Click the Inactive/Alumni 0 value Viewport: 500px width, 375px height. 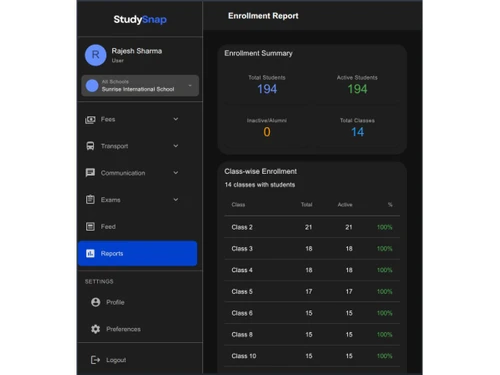click(x=267, y=132)
